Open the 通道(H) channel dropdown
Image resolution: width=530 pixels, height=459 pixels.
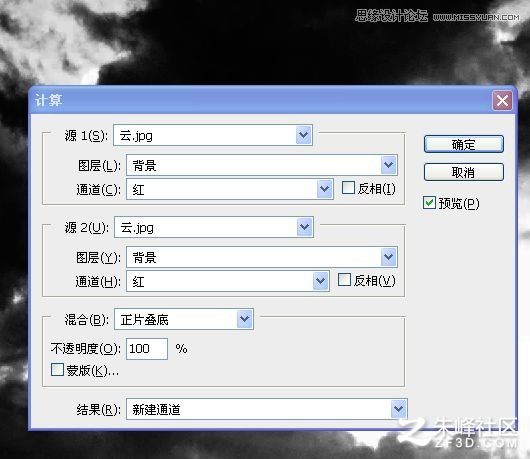tap(227, 281)
